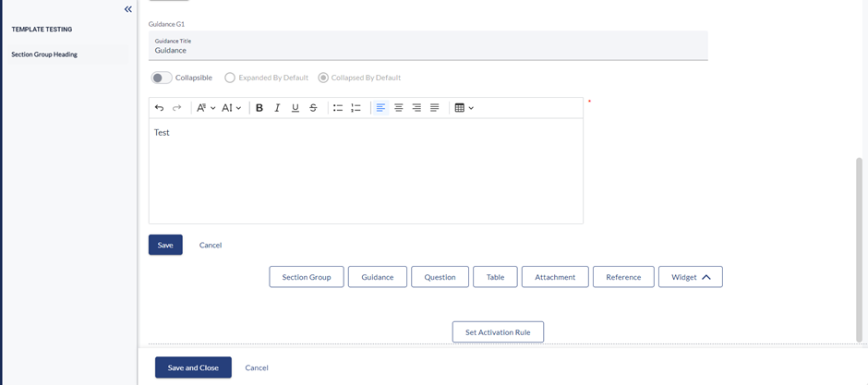This screenshot has width=868, height=385.
Task: Click the Undo icon in editor toolbar
Action: click(159, 108)
